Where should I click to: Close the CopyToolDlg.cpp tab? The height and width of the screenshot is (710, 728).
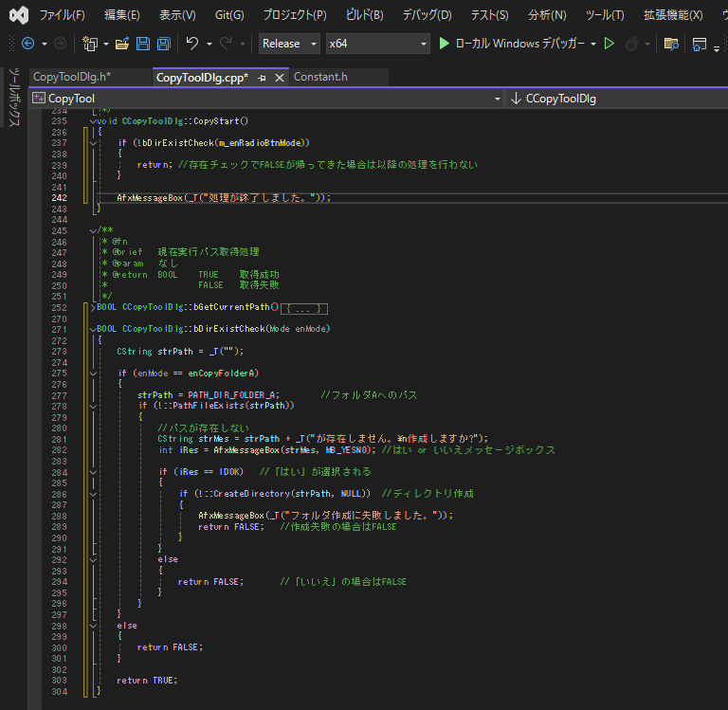(279, 78)
